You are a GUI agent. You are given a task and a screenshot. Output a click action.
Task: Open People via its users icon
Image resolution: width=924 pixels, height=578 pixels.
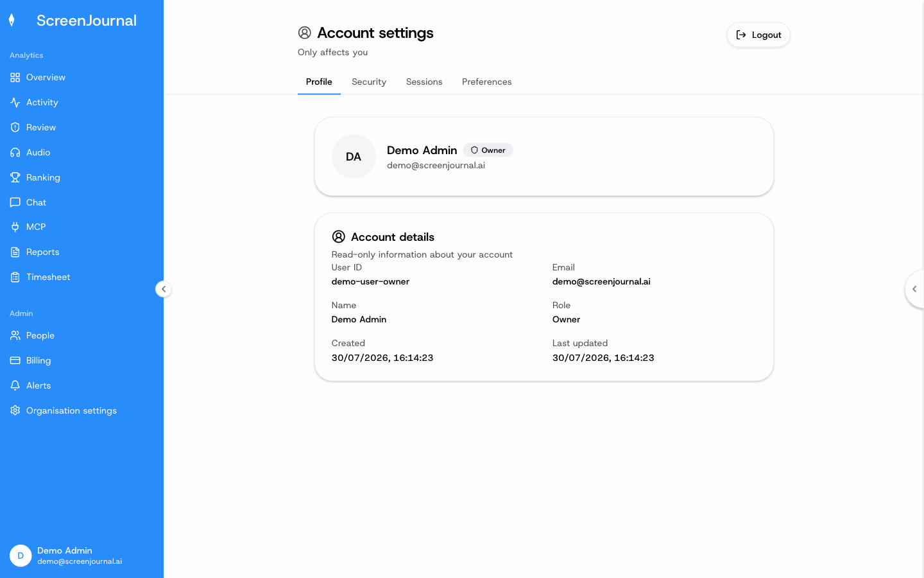coord(15,336)
